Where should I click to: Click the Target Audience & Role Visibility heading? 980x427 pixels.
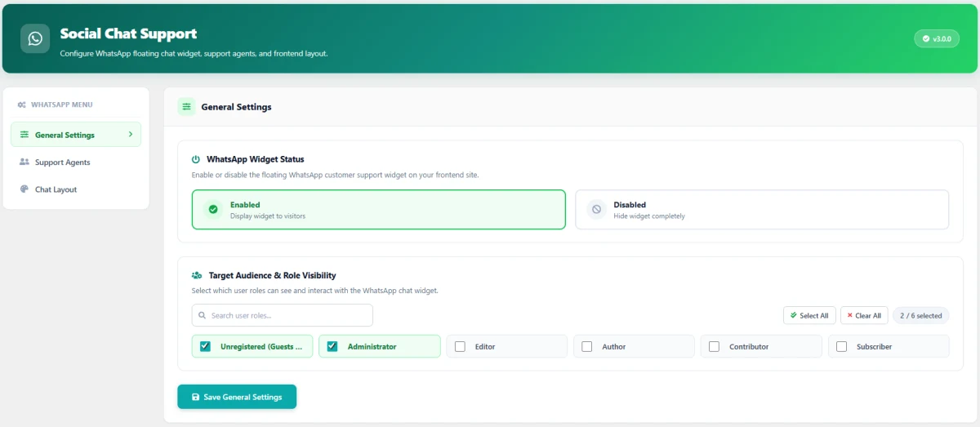pos(273,276)
